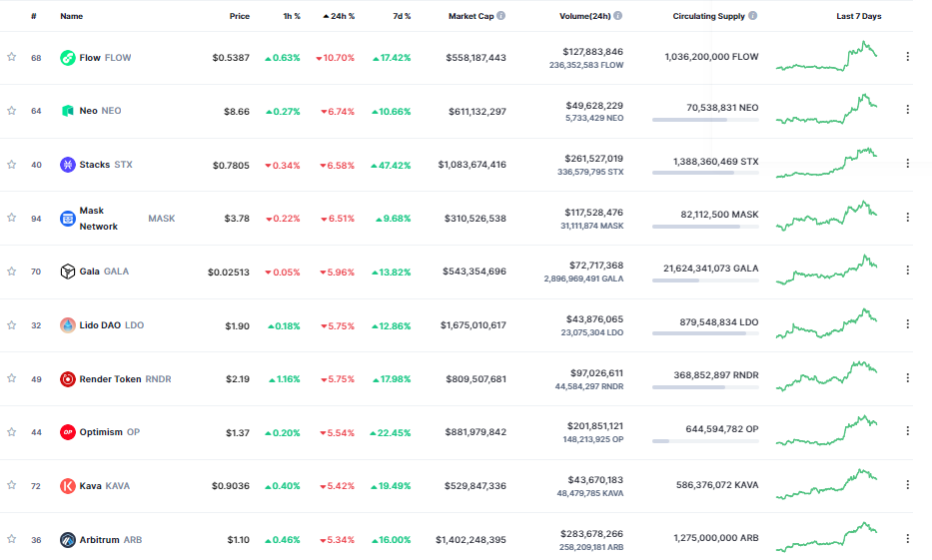
Task: Sort table by Name column
Action: pos(71,16)
